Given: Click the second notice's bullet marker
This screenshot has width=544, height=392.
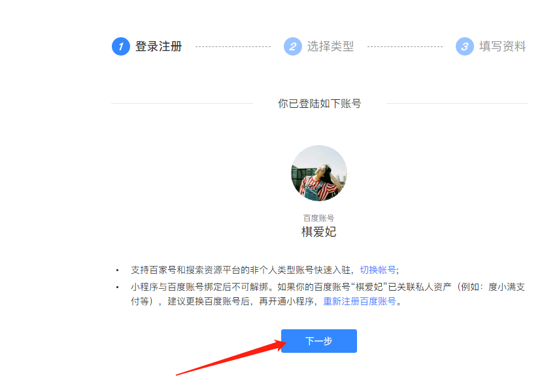Looking at the screenshot, I should (x=118, y=287).
